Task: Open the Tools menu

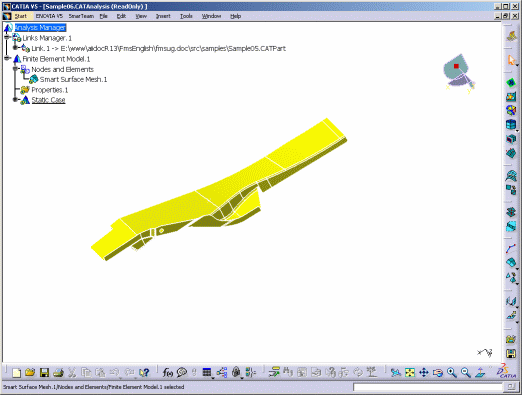Action: [x=186, y=16]
